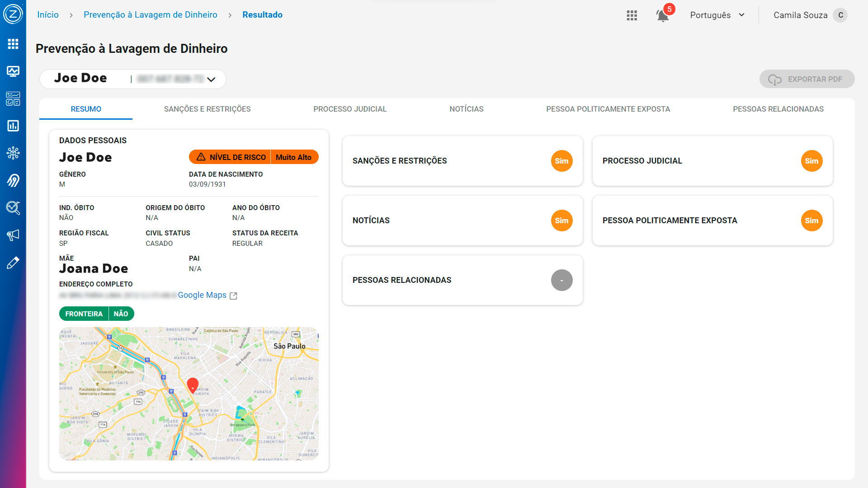Click Sim badge on Notícias card

(561, 221)
